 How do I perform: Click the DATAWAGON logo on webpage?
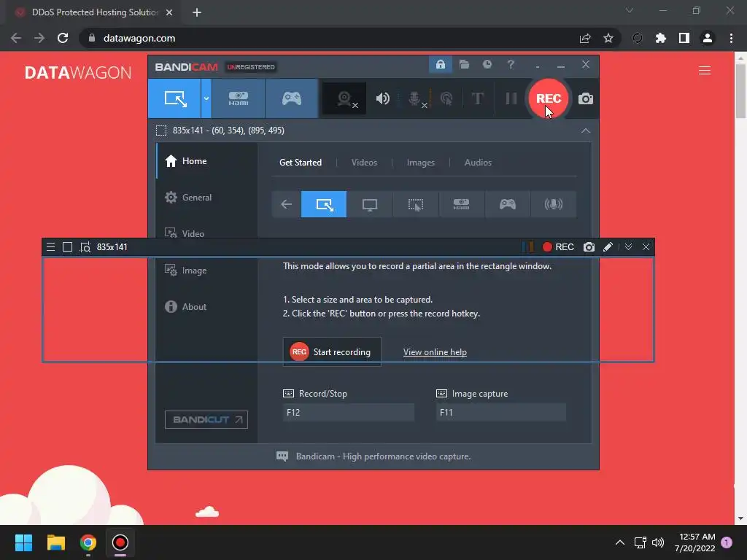click(x=77, y=72)
